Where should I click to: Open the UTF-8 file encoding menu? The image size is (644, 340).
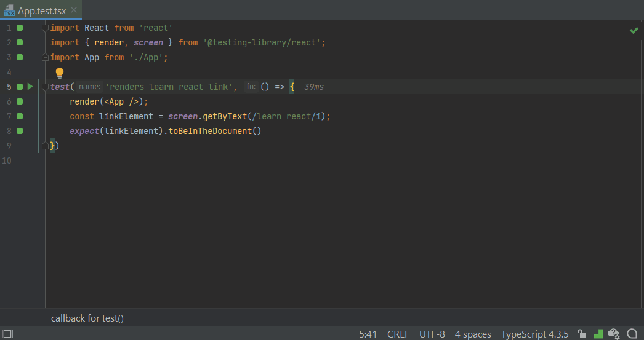click(432, 334)
